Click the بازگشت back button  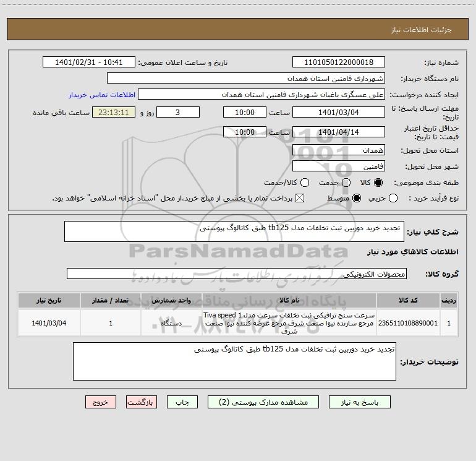(142, 402)
